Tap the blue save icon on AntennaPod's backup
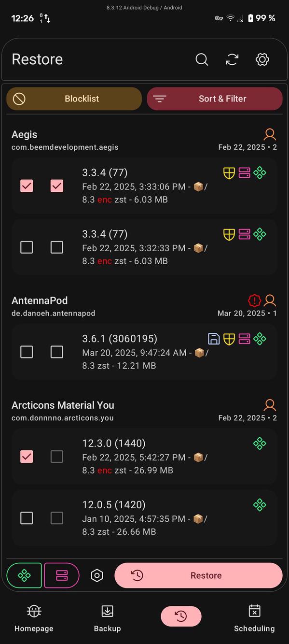This screenshot has width=289, height=644. pos(213,339)
